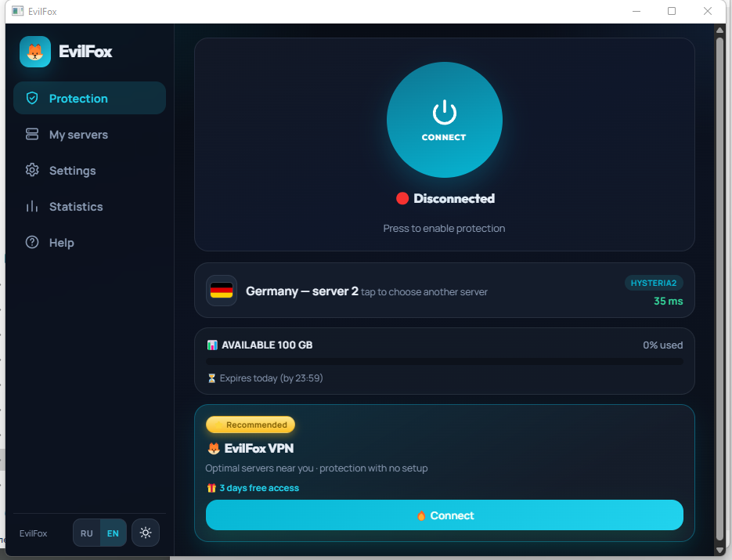Viewport: 732px width, 560px height.
Task: Click the data usage progress bar
Action: (x=445, y=362)
